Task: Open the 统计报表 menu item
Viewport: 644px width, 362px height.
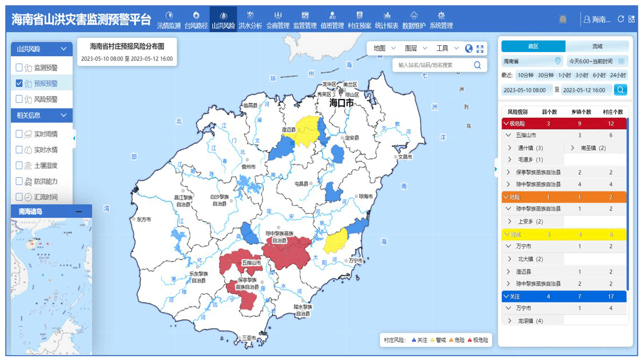Action: (387, 20)
